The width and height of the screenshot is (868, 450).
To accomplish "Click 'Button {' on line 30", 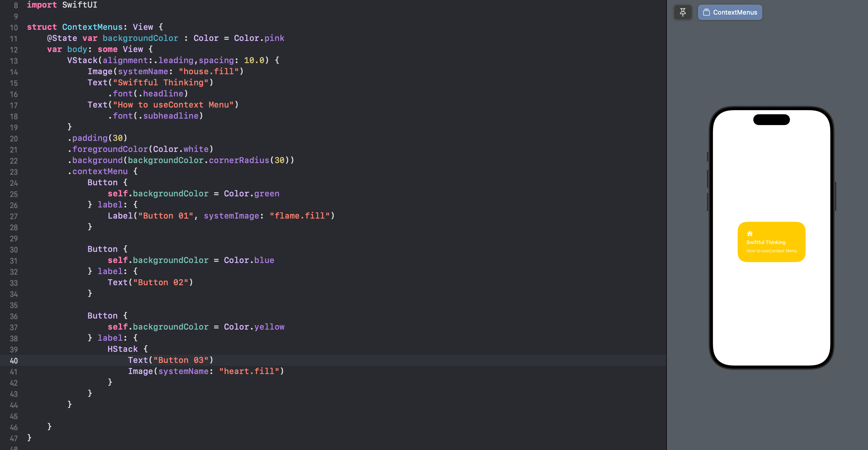I will [x=107, y=250].
